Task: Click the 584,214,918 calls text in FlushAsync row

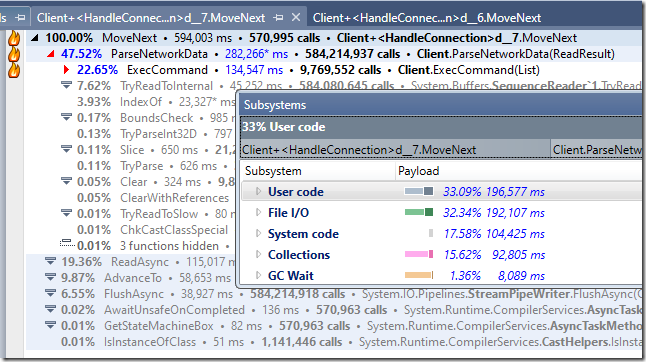Action: 297,294
